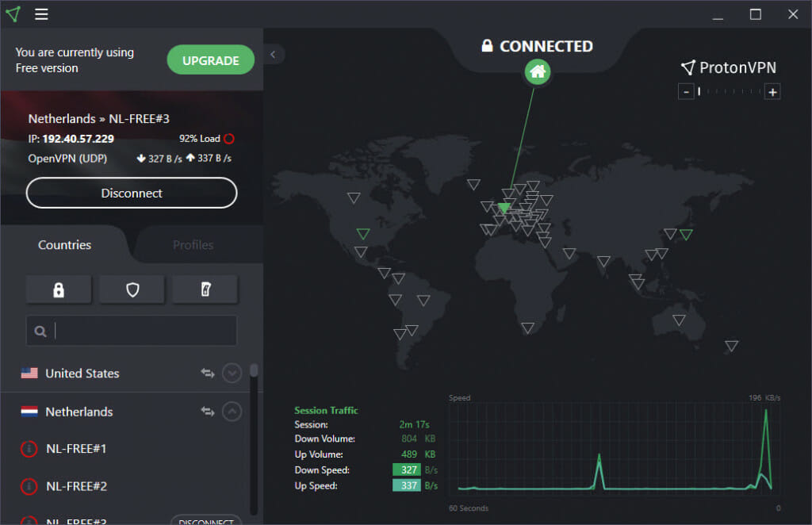Toggle Secure Core lock icon
This screenshot has height=525, width=812.
(59, 289)
